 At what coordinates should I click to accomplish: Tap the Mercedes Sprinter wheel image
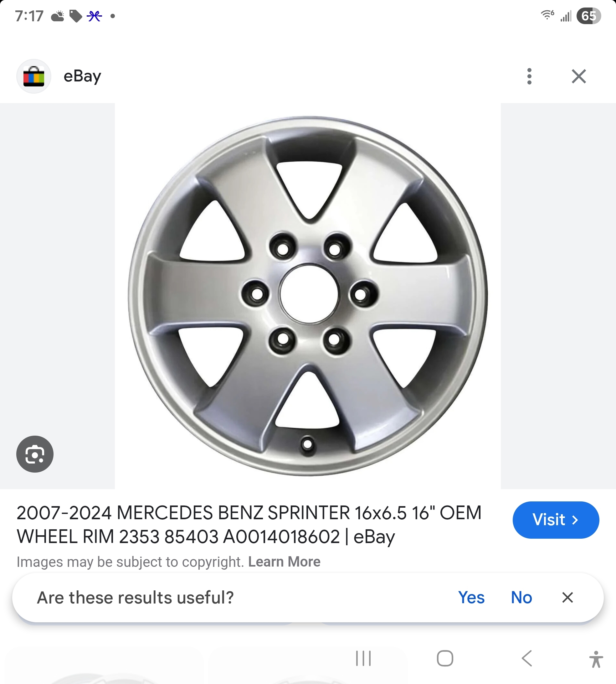(x=308, y=296)
